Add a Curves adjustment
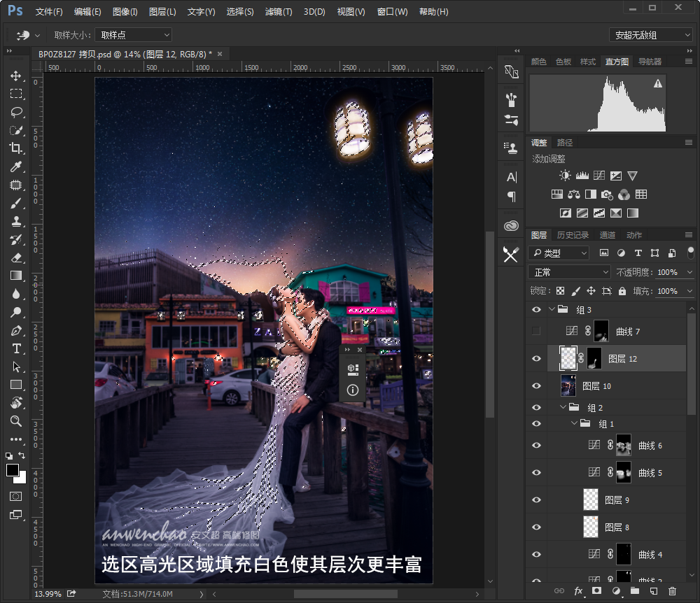700x603 pixels. coord(599,176)
